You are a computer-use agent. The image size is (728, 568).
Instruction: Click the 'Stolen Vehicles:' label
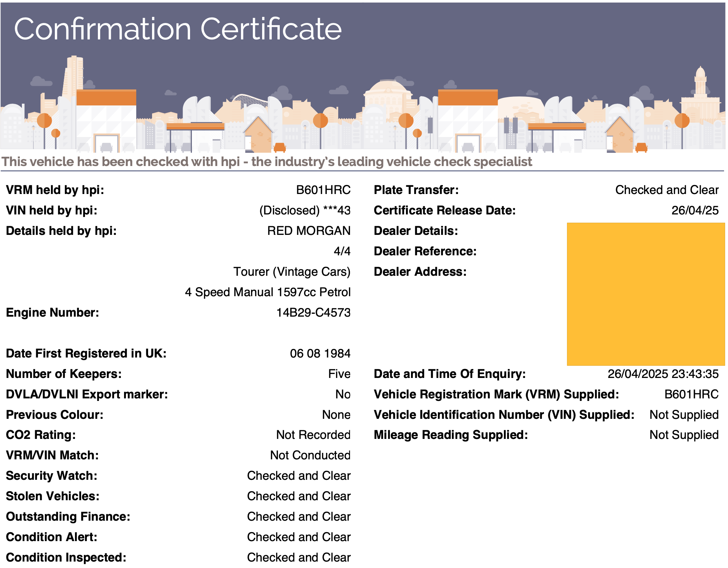(x=53, y=496)
